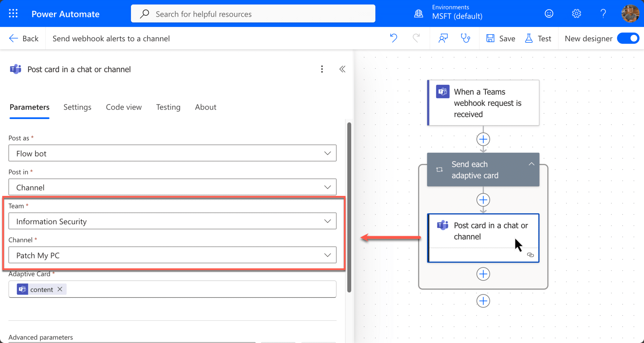The height and width of the screenshot is (343, 644).
Task: Click the link icon on Post card node
Action: tap(531, 255)
